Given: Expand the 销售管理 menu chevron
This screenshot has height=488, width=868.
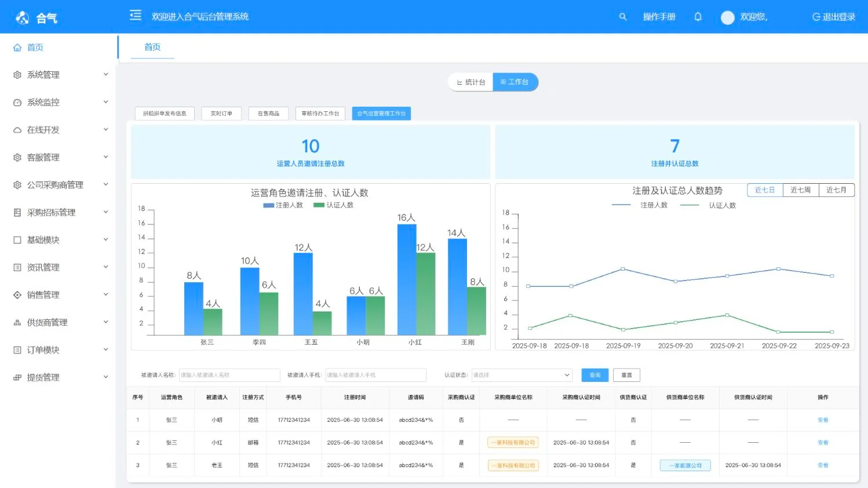Looking at the screenshot, I should [106, 294].
